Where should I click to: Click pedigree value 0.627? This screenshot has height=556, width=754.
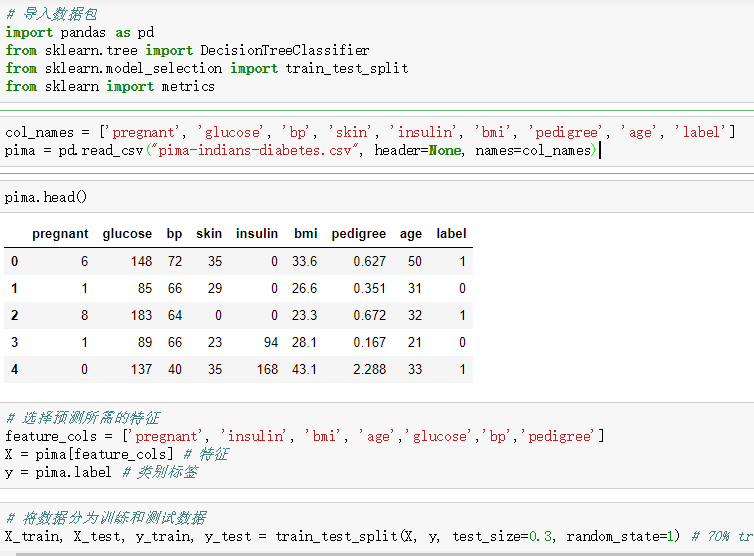(369, 261)
